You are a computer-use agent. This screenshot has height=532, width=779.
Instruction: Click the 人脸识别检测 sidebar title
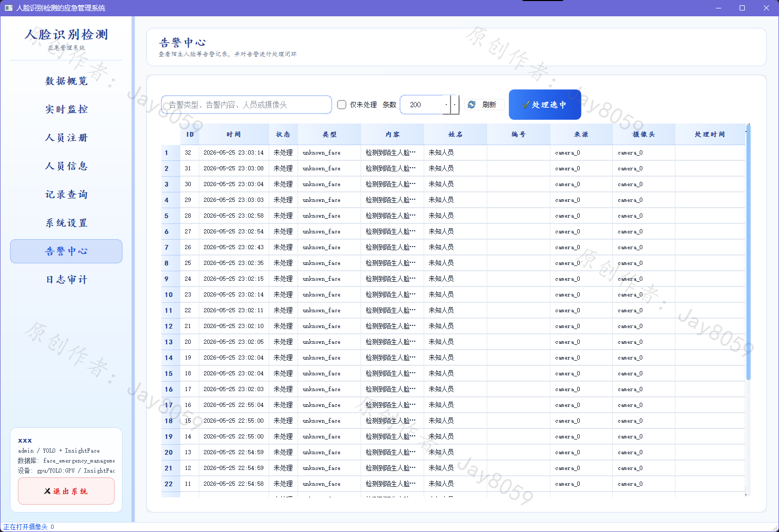pos(66,35)
